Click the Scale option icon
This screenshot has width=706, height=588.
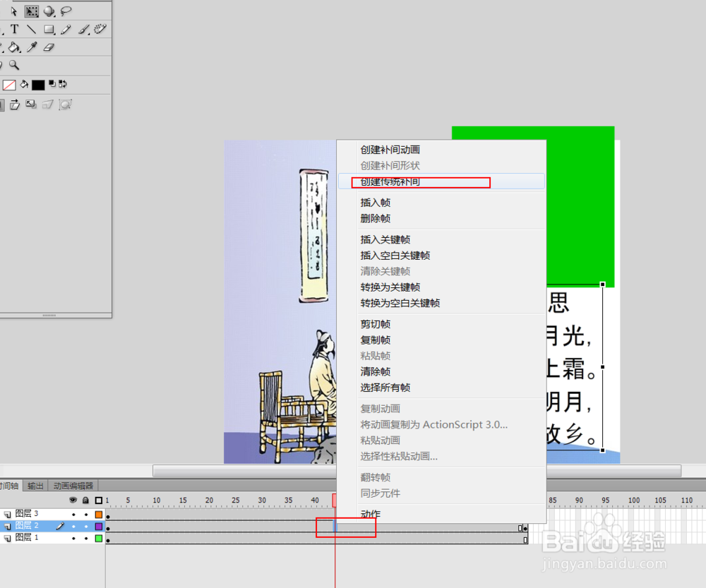point(31,104)
